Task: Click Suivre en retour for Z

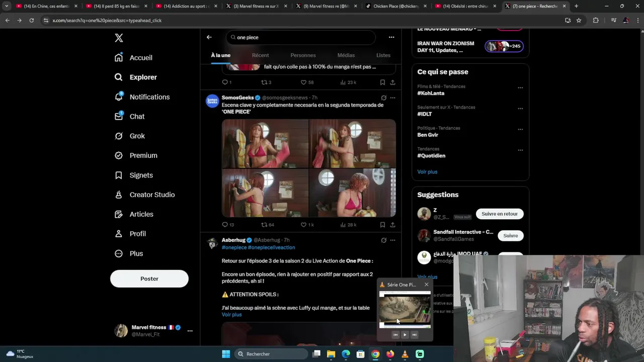Action: (x=500, y=214)
